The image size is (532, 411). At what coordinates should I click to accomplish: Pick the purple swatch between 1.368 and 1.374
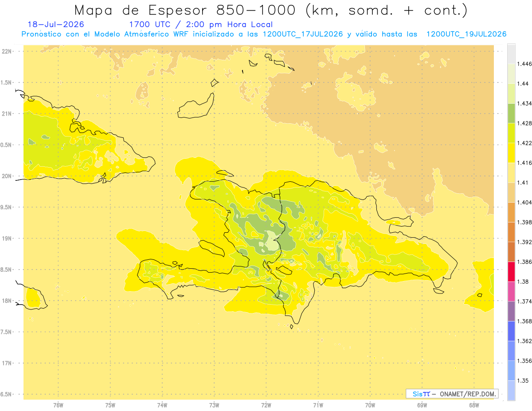(x=511, y=311)
